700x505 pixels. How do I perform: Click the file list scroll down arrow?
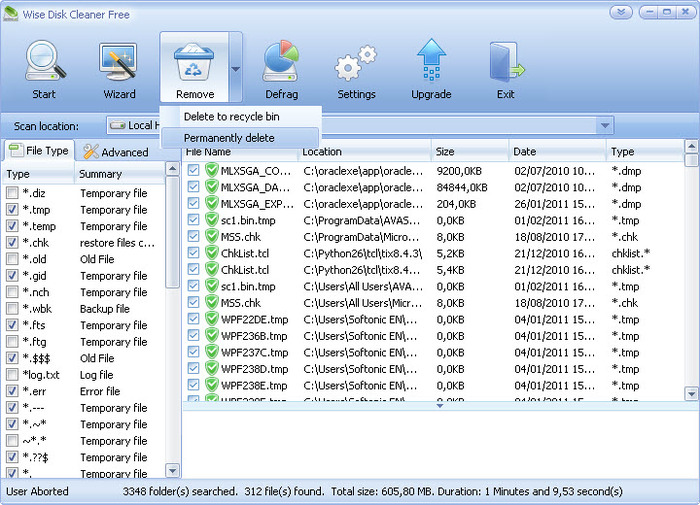tap(691, 394)
